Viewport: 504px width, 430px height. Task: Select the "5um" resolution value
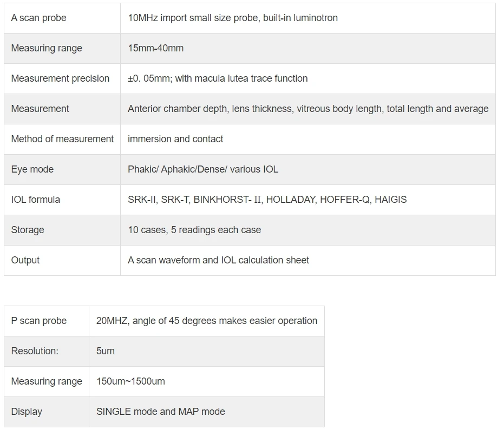pos(106,351)
